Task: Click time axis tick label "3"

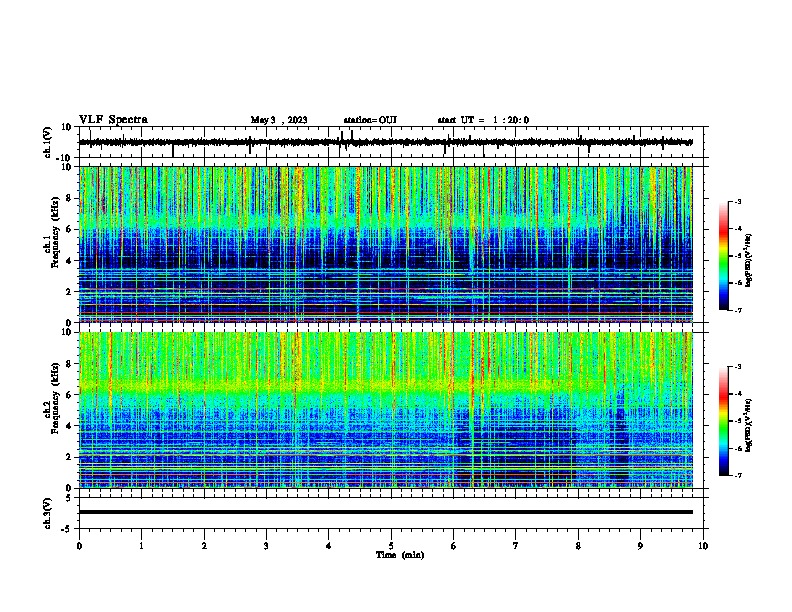Action: 266,546
